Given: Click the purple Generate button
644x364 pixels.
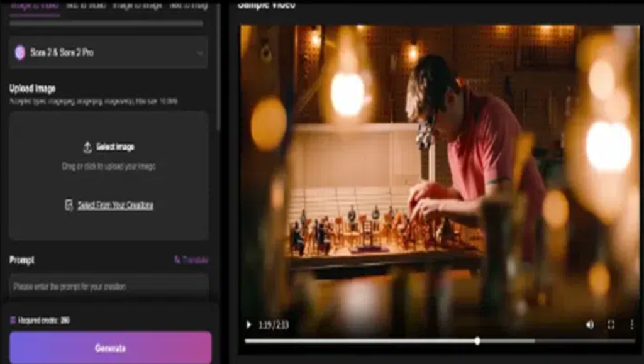Looking at the screenshot, I should tap(111, 348).
